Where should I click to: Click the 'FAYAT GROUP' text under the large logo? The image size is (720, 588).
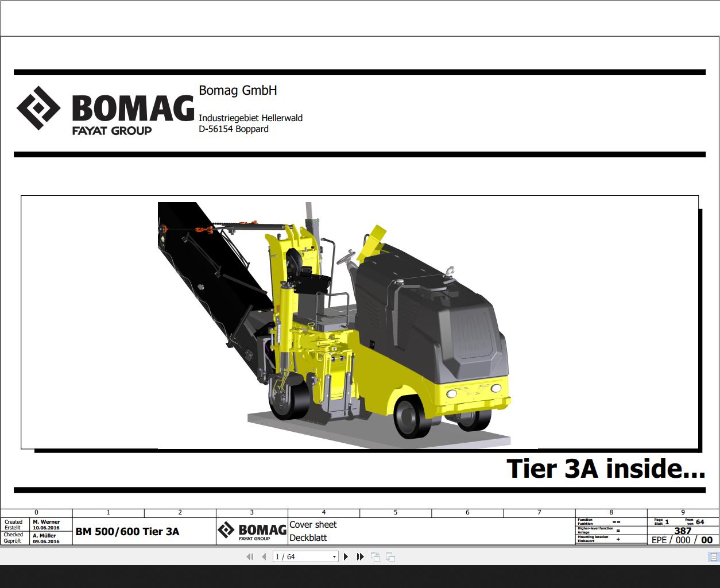click(112, 130)
